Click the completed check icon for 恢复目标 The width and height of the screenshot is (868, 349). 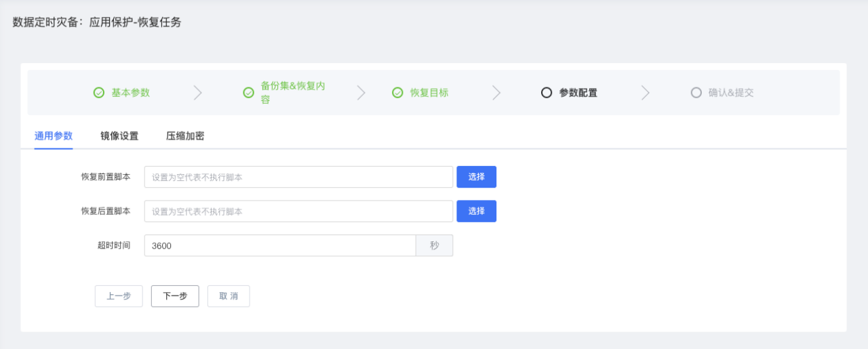coord(398,93)
